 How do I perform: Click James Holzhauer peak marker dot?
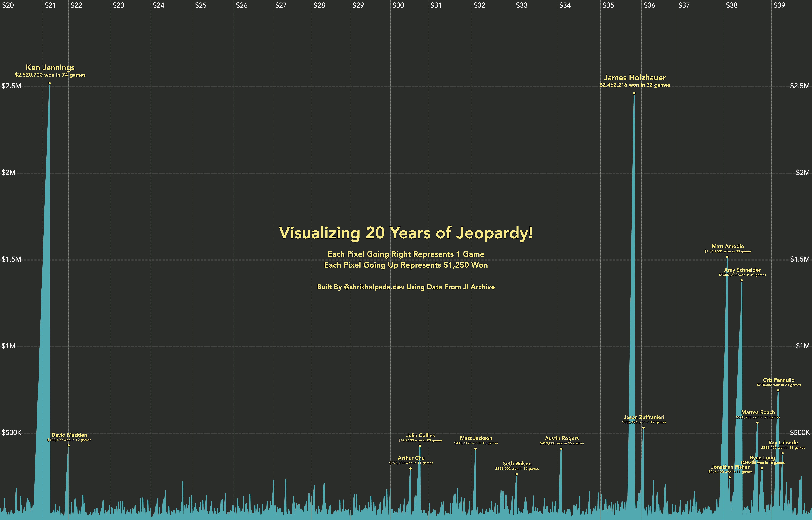[634, 93]
